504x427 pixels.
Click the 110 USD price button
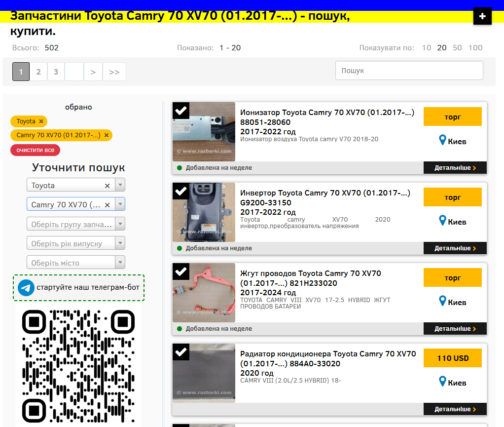coord(453,358)
